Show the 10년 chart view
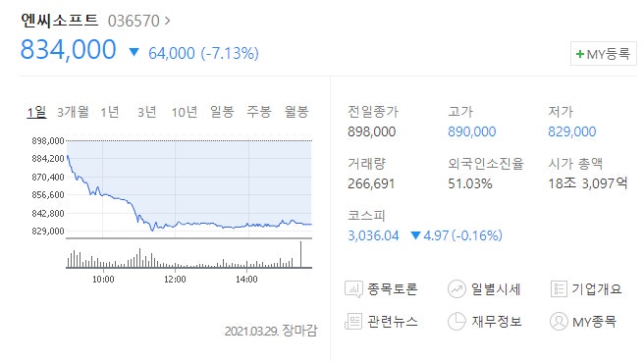Viewport: 644px width, 361px height. click(x=185, y=112)
